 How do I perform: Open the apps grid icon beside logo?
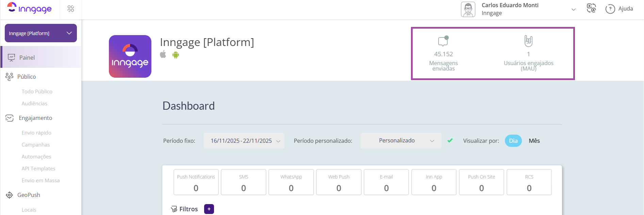pyautogui.click(x=71, y=9)
